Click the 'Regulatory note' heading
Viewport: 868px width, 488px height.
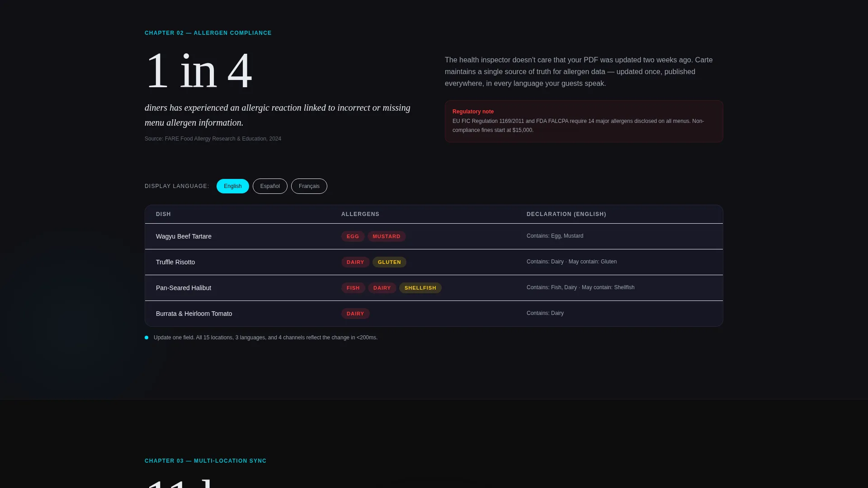[473, 112]
